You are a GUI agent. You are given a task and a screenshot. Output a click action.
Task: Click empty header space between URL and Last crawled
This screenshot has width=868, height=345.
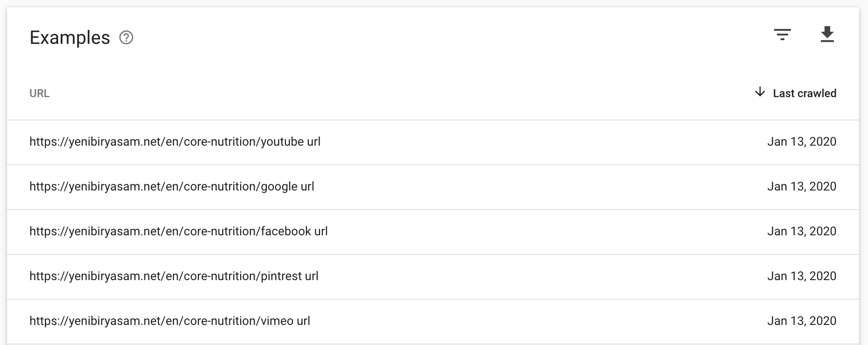[402, 93]
